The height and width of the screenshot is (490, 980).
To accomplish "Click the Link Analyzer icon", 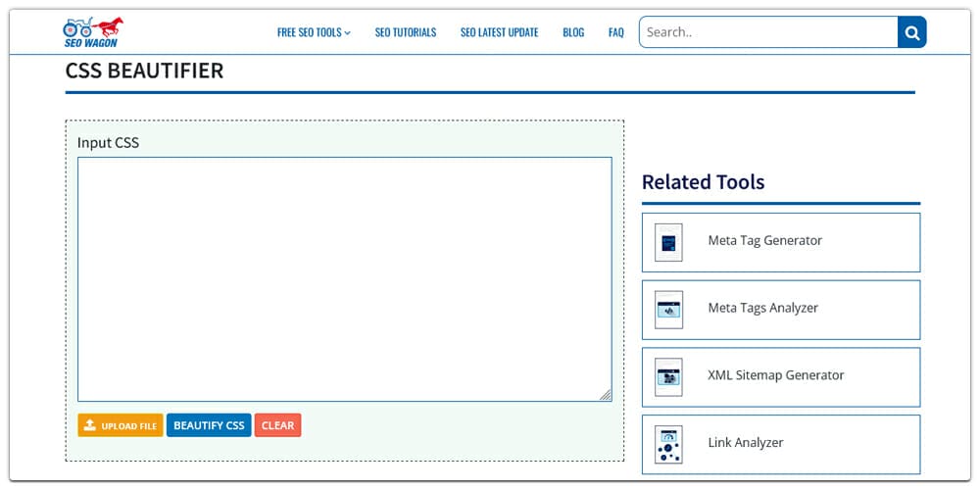I will pos(668,444).
